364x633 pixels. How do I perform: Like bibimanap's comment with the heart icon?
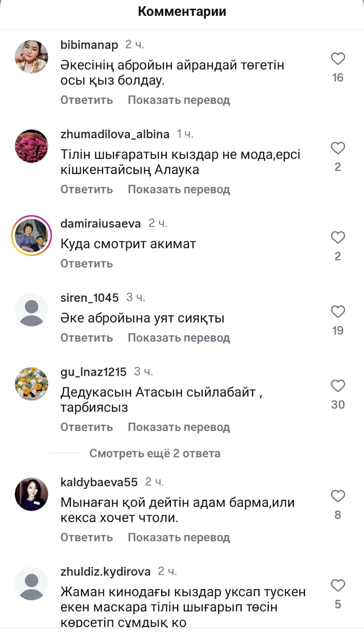(338, 59)
